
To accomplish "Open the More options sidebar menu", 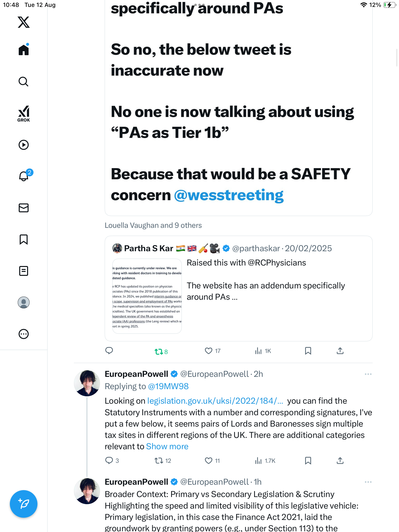I will click(x=24, y=334).
